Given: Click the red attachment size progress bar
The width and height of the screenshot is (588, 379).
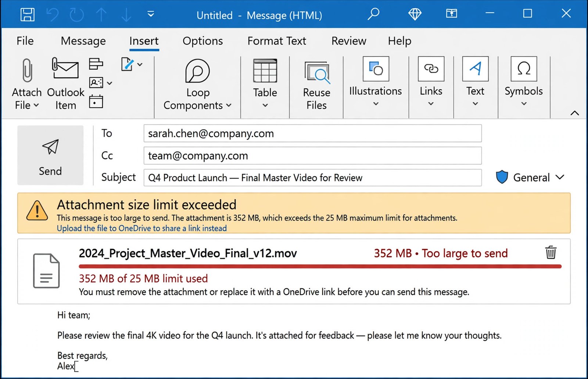Looking at the screenshot, I should (320, 266).
